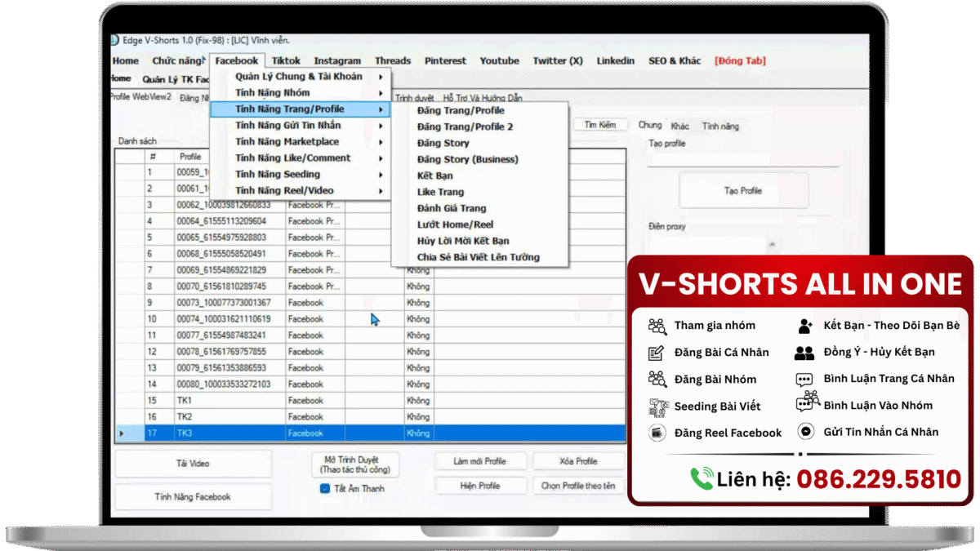Click the Đăng Reel Facebook video icon
980x551 pixels.
click(x=657, y=433)
